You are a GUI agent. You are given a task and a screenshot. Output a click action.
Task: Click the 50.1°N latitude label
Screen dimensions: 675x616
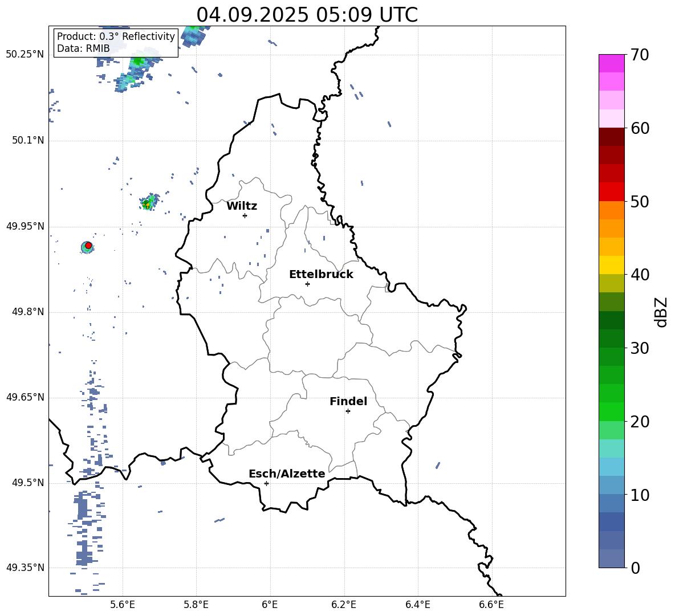pyautogui.click(x=28, y=140)
